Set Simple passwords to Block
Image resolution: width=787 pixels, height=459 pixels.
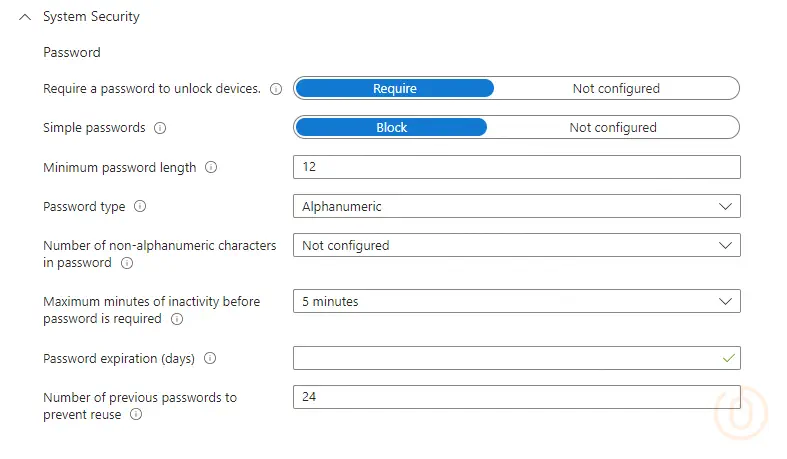pos(391,127)
